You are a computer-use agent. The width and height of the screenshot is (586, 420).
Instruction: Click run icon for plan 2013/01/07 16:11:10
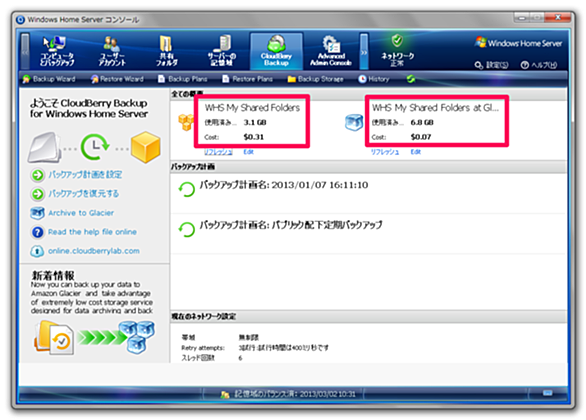coord(186,189)
